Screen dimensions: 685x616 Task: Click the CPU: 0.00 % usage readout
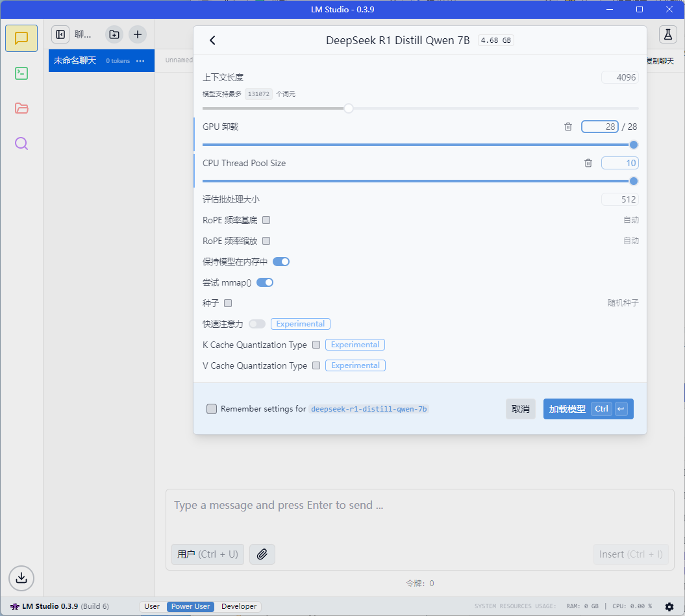pos(632,606)
